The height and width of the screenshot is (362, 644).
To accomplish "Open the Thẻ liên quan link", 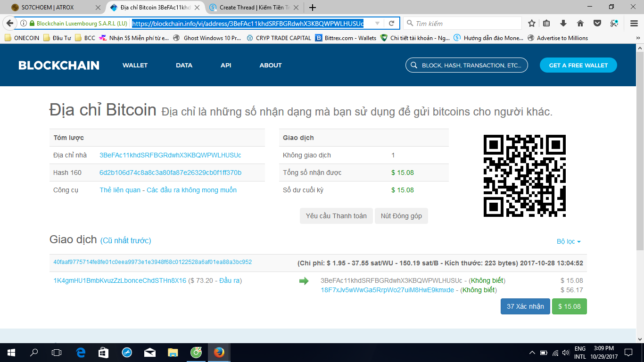I will point(120,190).
